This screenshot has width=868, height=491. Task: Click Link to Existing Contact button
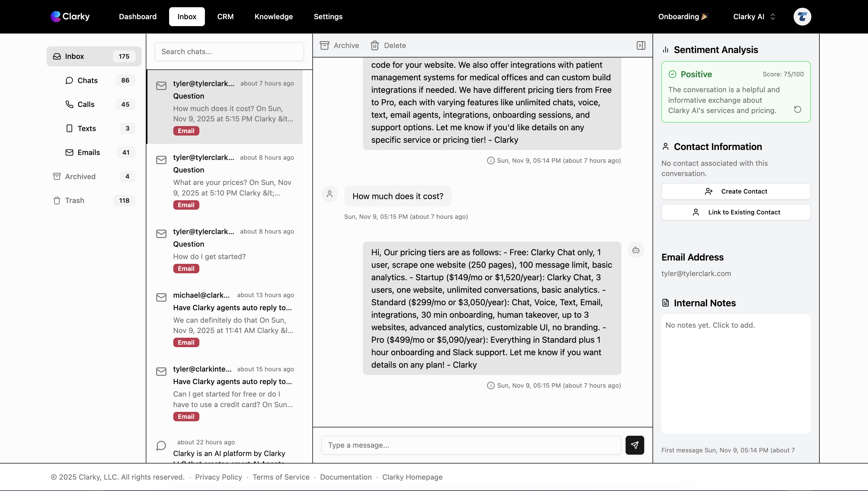736,212
